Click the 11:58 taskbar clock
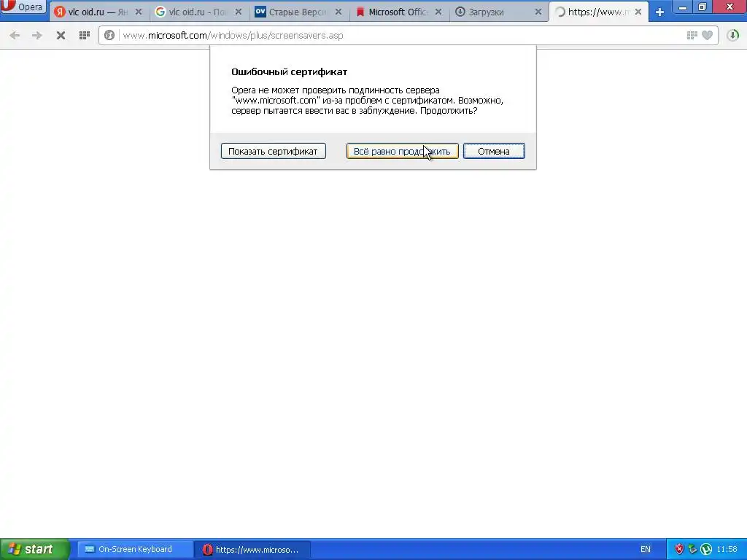 coord(727,550)
